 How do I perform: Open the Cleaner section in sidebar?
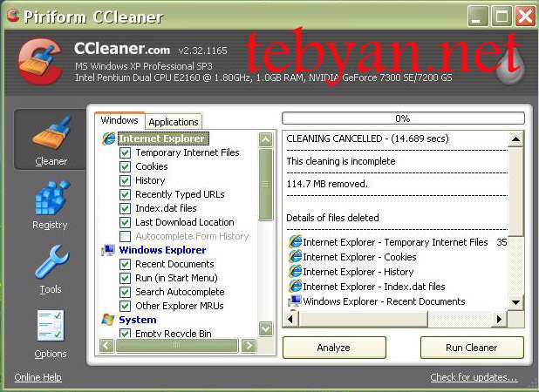51,140
